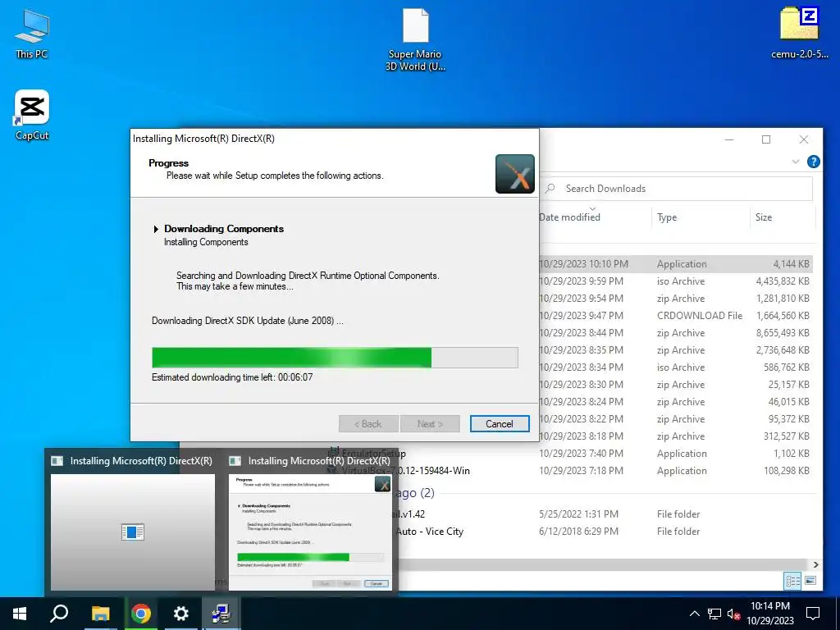The width and height of the screenshot is (840, 630).
Task: Select the 4,435,832 KB iso Archive row
Action: [x=676, y=281]
